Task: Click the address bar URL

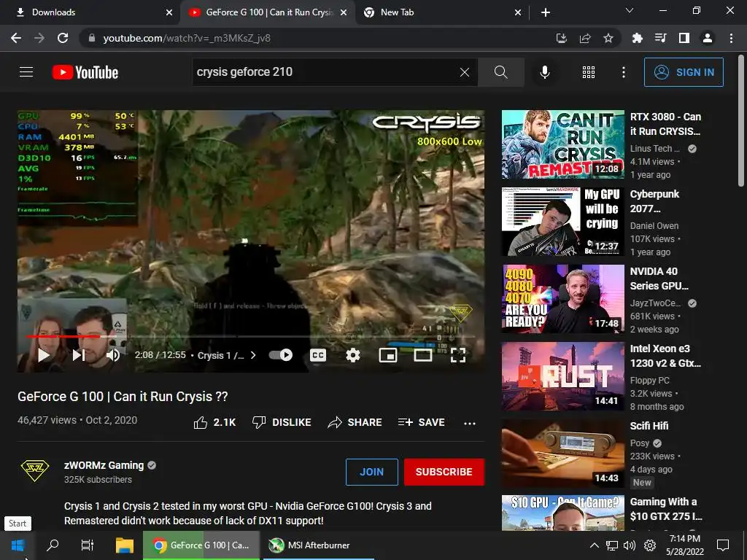Action: point(187,38)
